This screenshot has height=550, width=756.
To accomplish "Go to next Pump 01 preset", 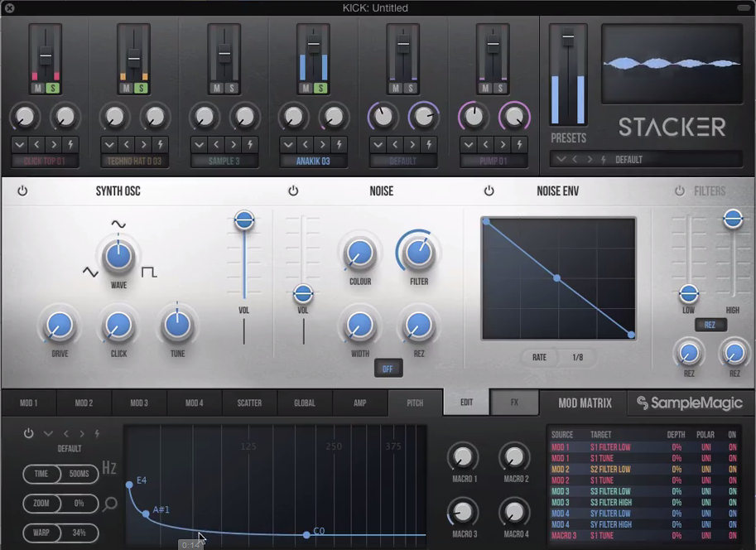I will click(503, 144).
